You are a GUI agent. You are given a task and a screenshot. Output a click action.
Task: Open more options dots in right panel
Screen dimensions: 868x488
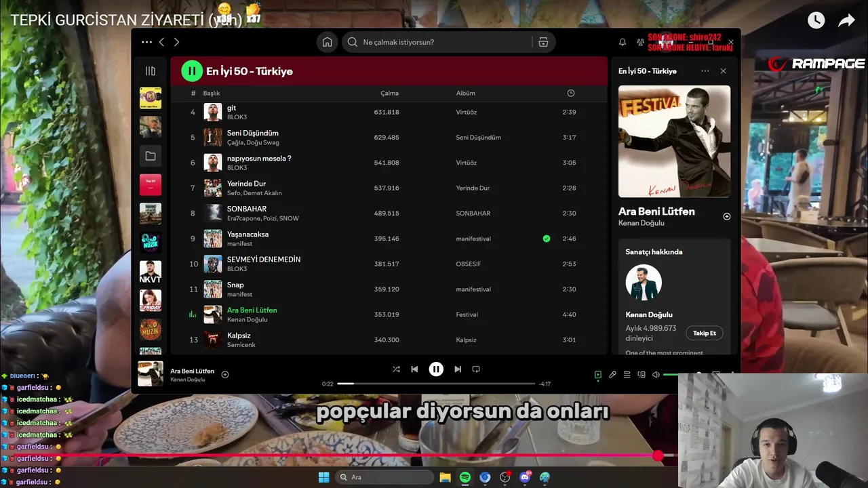(x=705, y=71)
